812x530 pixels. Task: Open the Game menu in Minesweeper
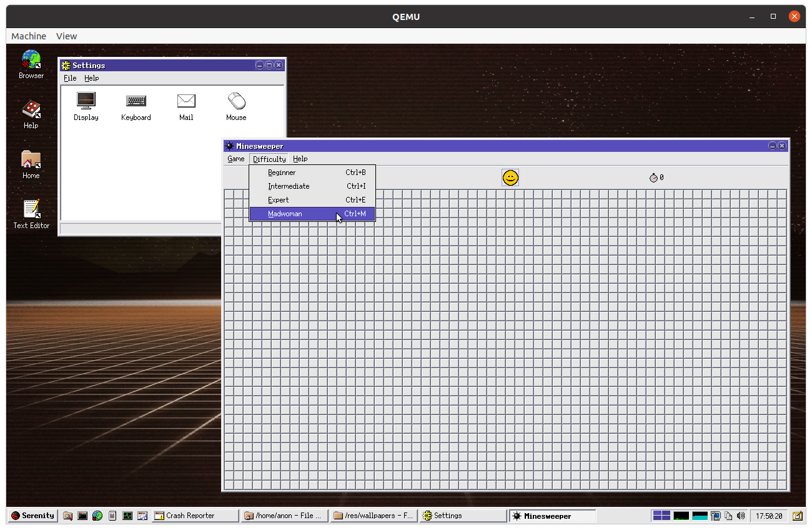[235, 159]
